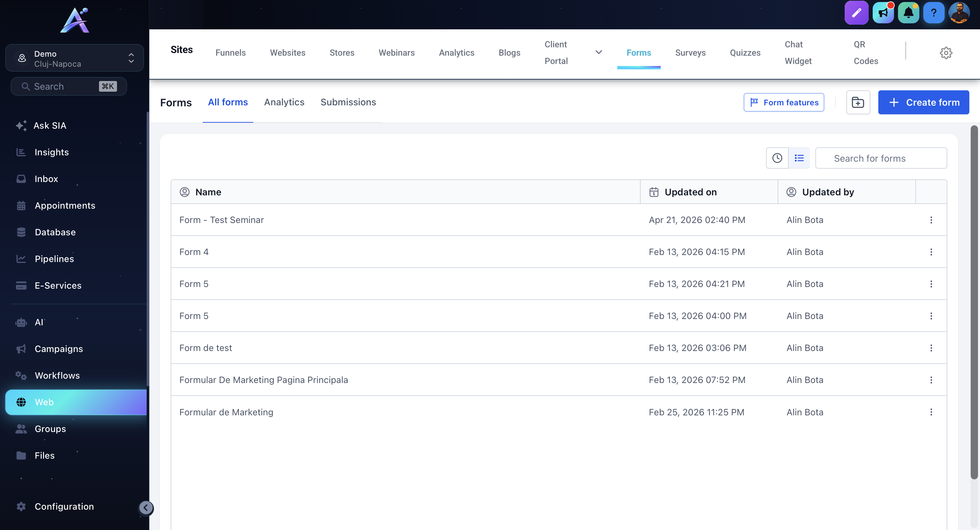The height and width of the screenshot is (530, 980).
Task: Open Formular De Marketing Pagina Principala
Action: click(x=263, y=380)
